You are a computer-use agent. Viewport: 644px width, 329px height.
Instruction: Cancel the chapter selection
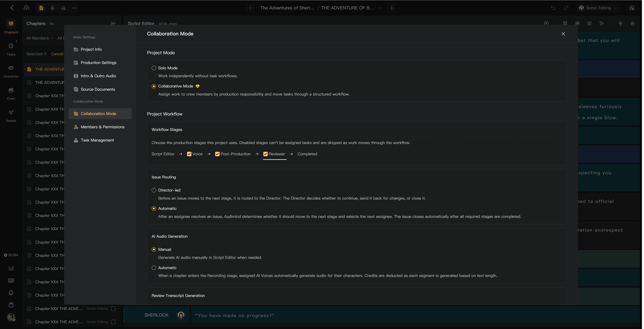point(57,54)
